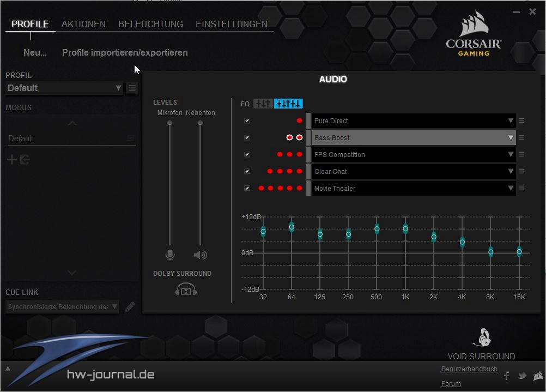Click the 500 Hz EQ slider handle

pyautogui.click(x=377, y=229)
